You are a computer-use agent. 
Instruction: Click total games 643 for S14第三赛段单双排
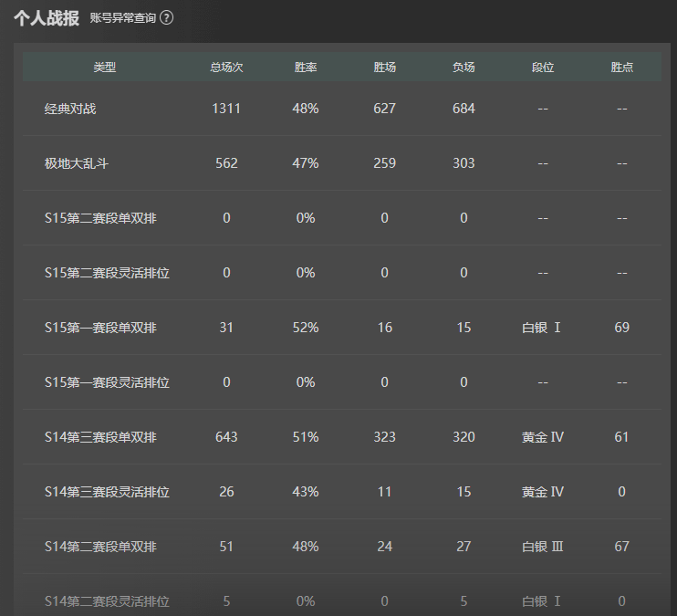pyautogui.click(x=226, y=437)
